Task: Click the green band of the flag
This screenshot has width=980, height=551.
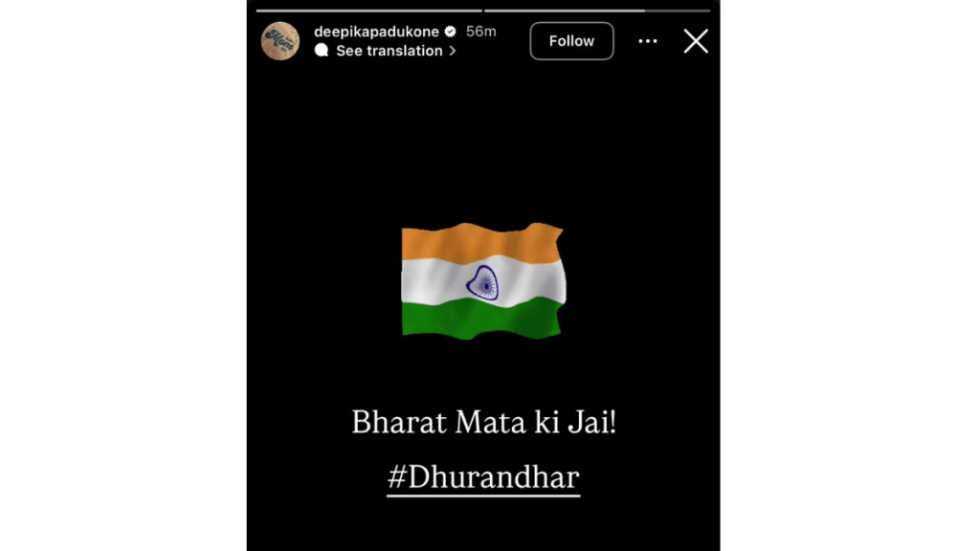Action: 481,320
